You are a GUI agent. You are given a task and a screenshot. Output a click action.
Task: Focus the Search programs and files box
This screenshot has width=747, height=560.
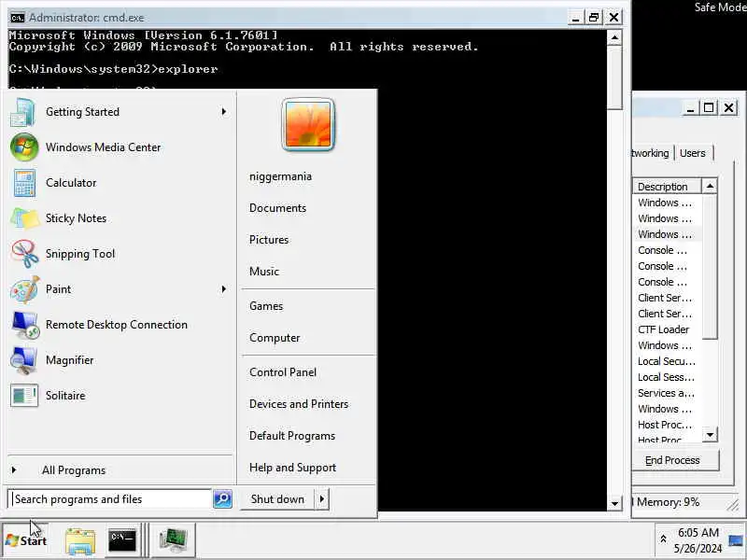[x=110, y=499]
